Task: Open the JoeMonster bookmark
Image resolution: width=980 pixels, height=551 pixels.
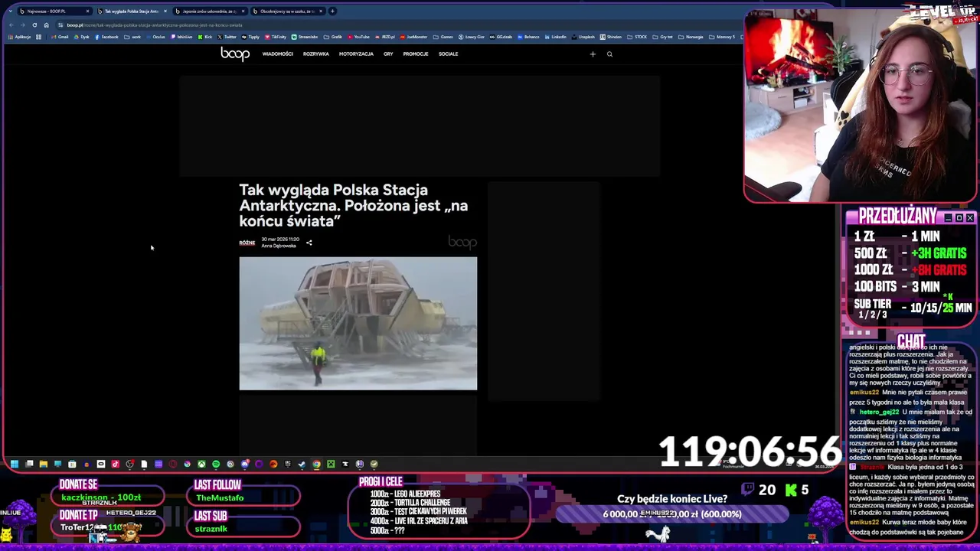Action: click(413, 37)
